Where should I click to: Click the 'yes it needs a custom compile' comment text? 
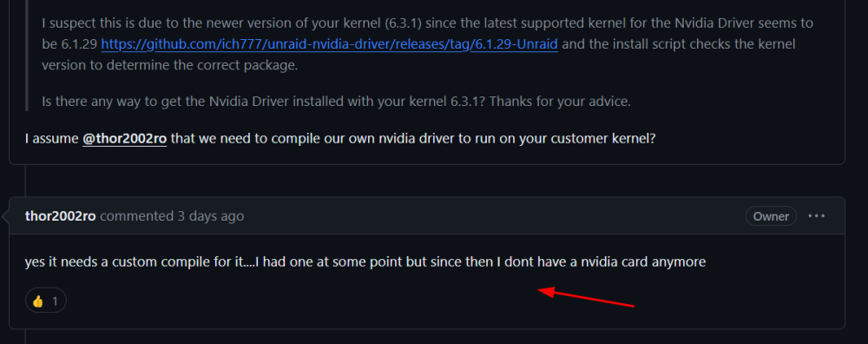coord(365,261)
